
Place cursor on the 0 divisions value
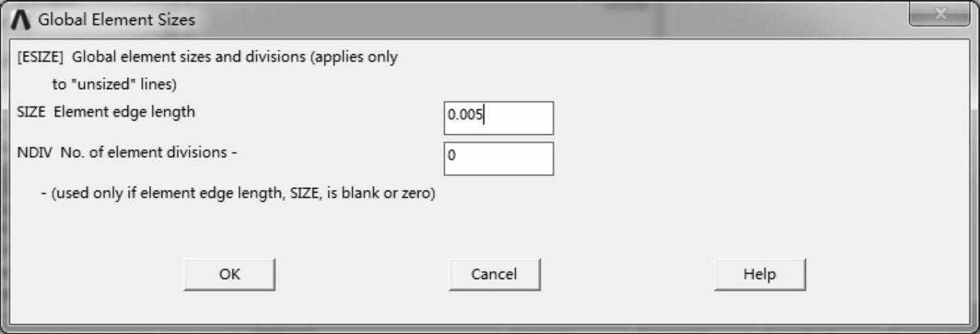point(452,157)
